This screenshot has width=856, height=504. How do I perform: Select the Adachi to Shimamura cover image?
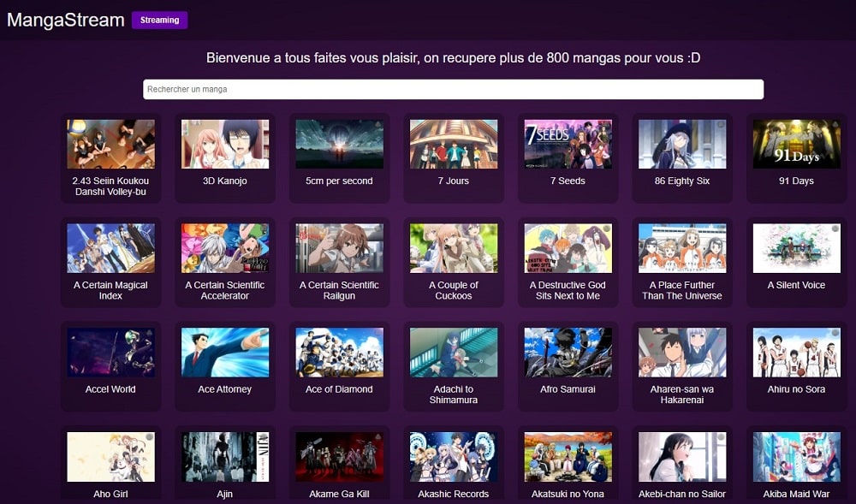point(454,353)
